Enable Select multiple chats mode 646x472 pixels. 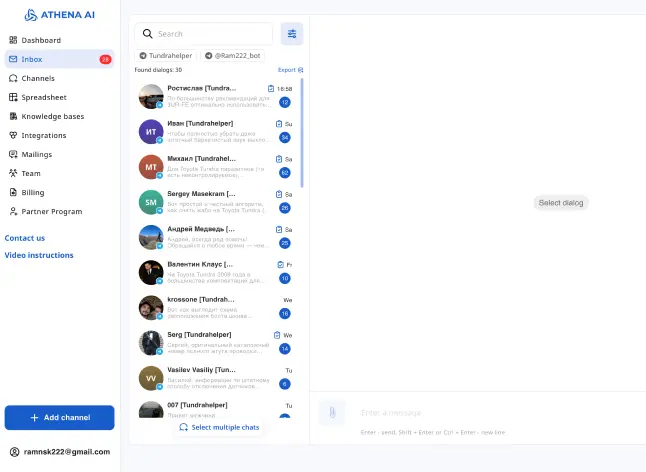pyautogui.click(x=219, y=427)
